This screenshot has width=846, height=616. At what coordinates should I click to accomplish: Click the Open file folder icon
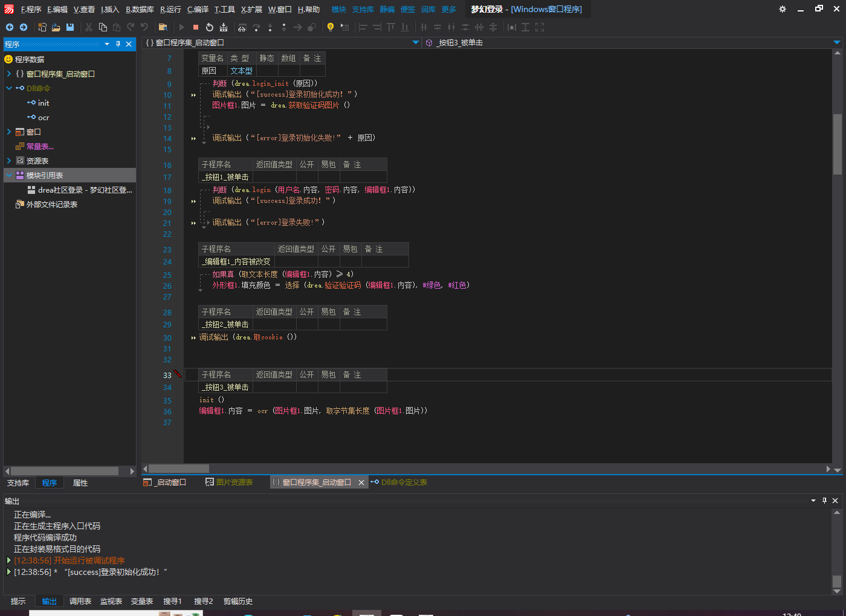point(56,27)
